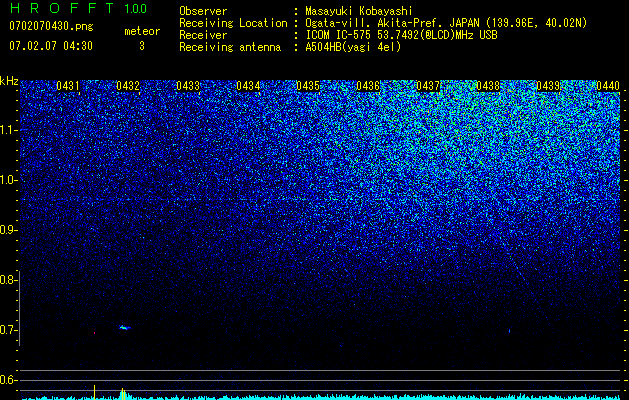Screen dimensions: 629x400
Task: Click the antenna value A504HB(yagi 4el)
Action: tap(353, 47)
